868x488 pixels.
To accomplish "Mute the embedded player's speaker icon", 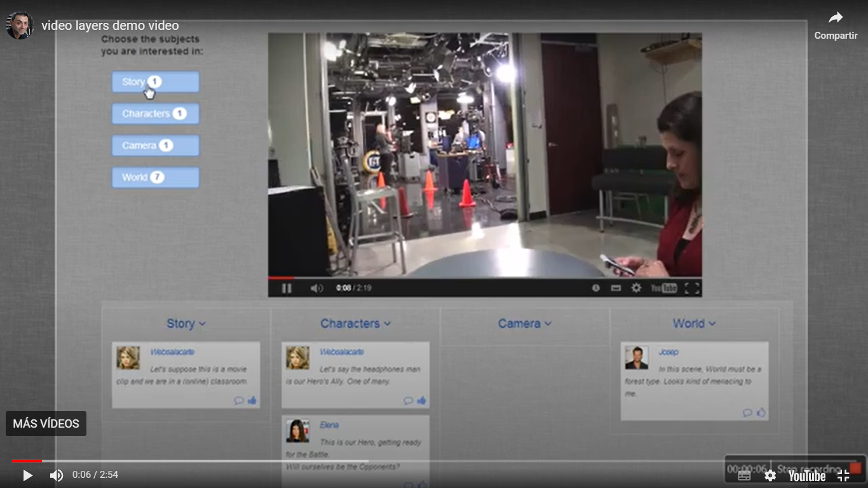I will coord(316,288).
